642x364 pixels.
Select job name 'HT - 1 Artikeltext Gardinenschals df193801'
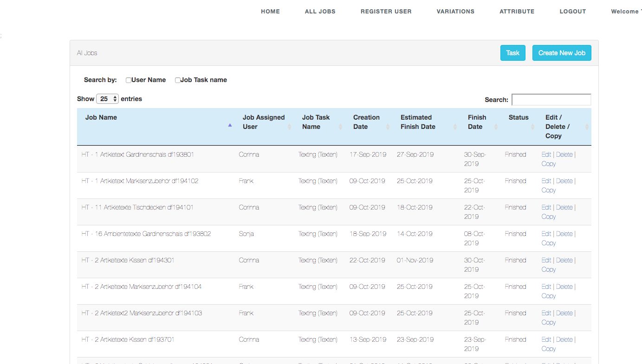point(137,154)
